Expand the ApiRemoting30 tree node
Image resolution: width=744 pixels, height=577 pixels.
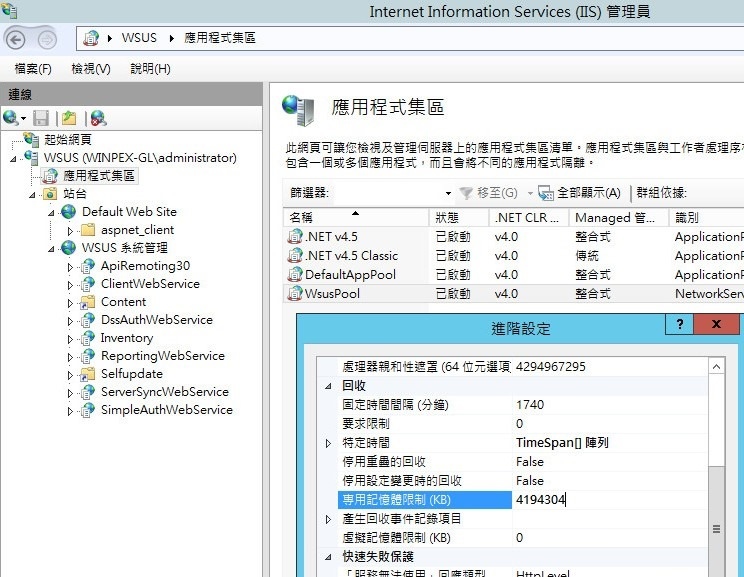(70, 267)
